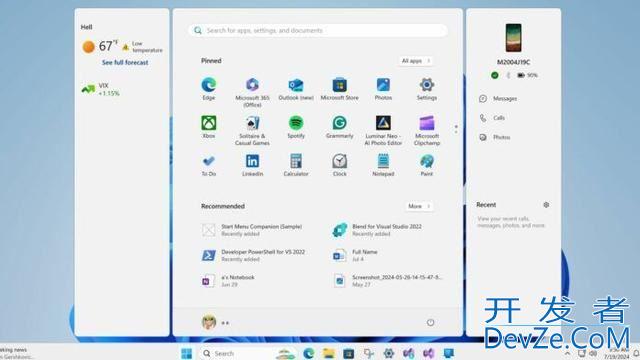This screenshot has width=640, height=360.
Task: Open Notepad from Pinned
Action: tap(383, 165)
